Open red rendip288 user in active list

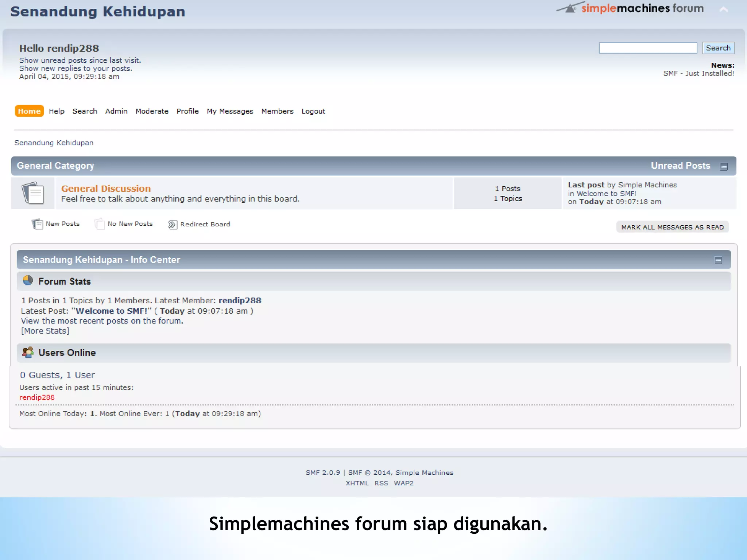[x=37, y=397]
